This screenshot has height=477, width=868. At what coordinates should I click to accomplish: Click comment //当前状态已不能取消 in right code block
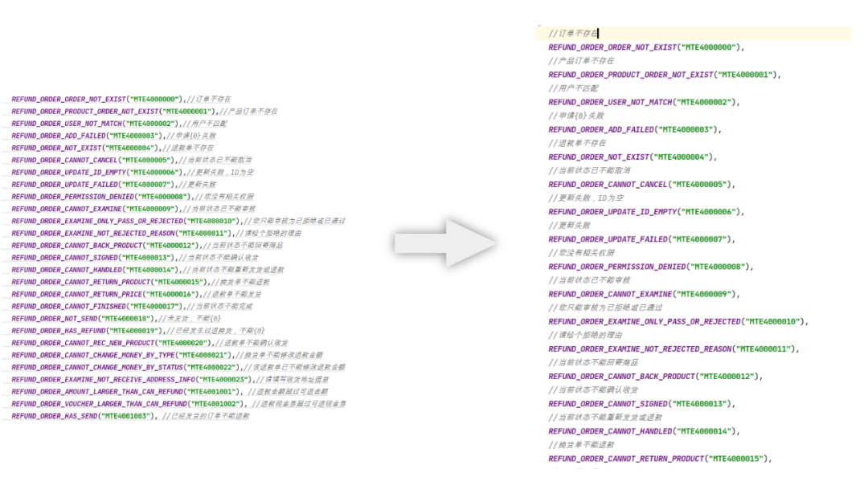tap(590, 170)
